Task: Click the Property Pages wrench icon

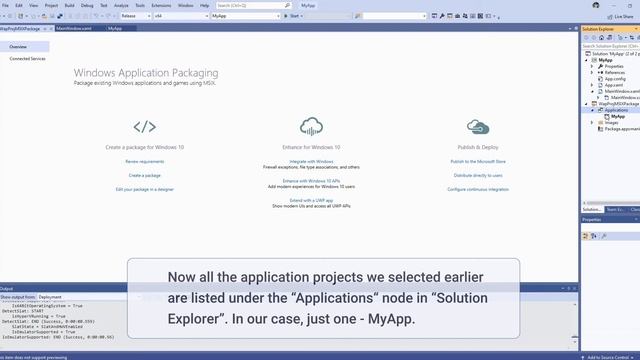Action: pos(604,236)
